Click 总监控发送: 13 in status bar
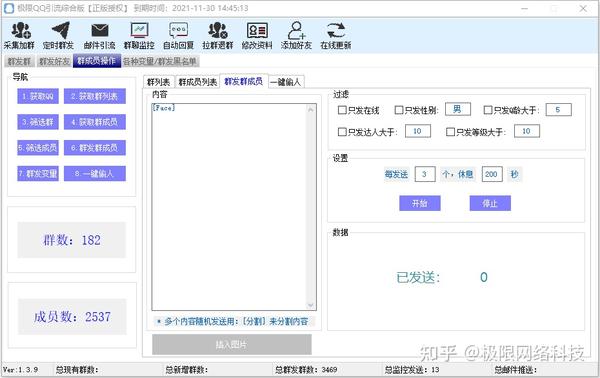 [412, 370]
